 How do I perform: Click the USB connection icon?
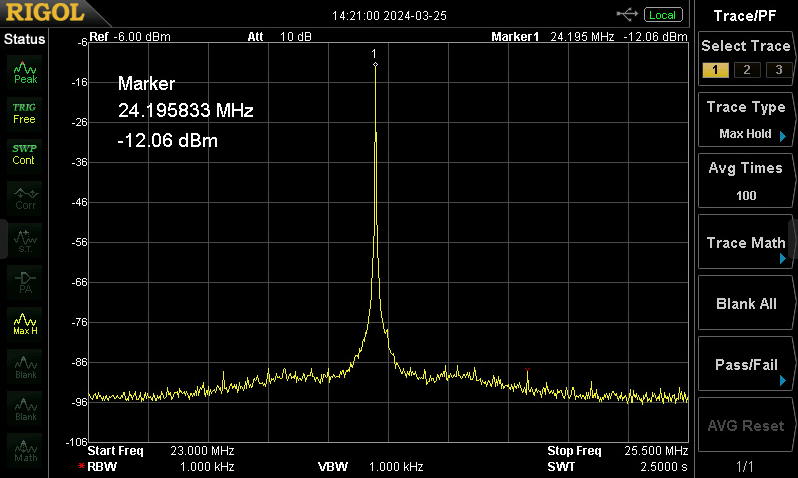pyautogui.click(x=628, y=14)
